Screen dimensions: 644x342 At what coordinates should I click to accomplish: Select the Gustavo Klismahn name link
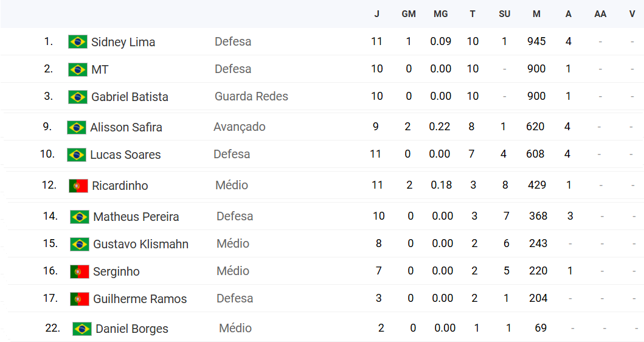(140, 244)
